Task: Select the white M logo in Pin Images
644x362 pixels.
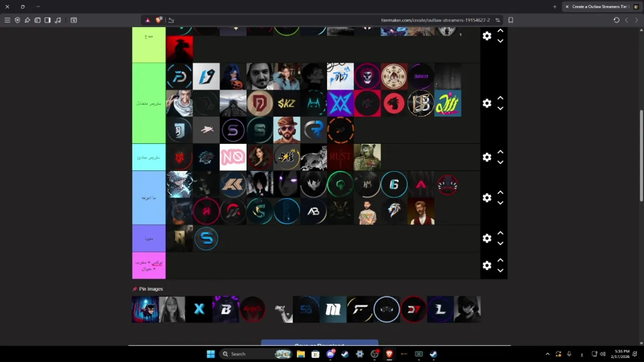Action: point(333,309)
